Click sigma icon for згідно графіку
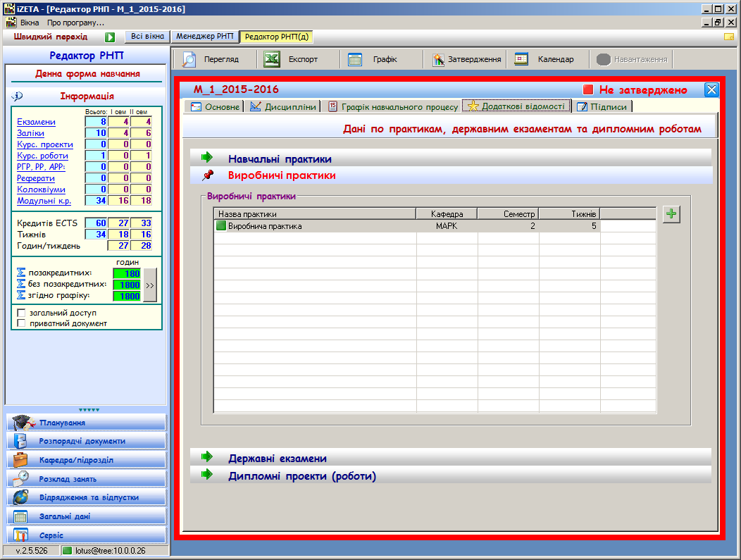 21,295
